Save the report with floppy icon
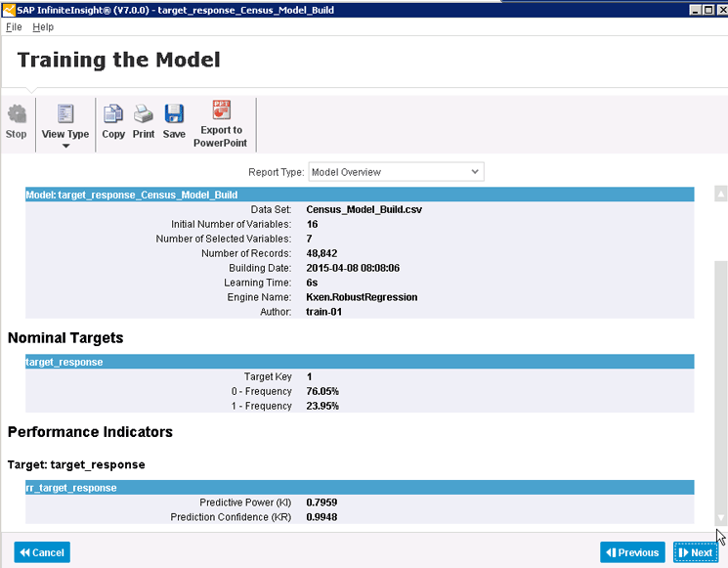Viewport: 728px width, 568px height. coord(174,114)
